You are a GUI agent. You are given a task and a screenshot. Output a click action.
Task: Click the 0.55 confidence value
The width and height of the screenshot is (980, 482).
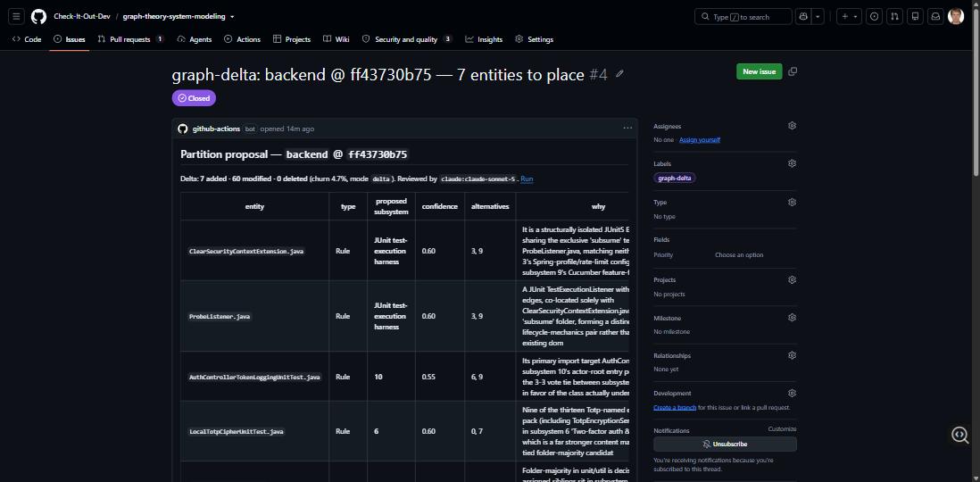pyautogui.click(x=428, y=377)
